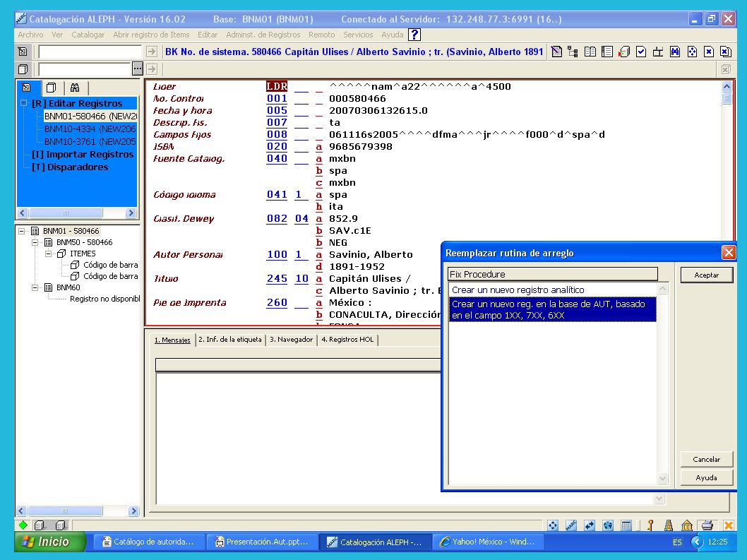Open the Archivo menu
Screen dimensions: 747x560
coord(30,35)
